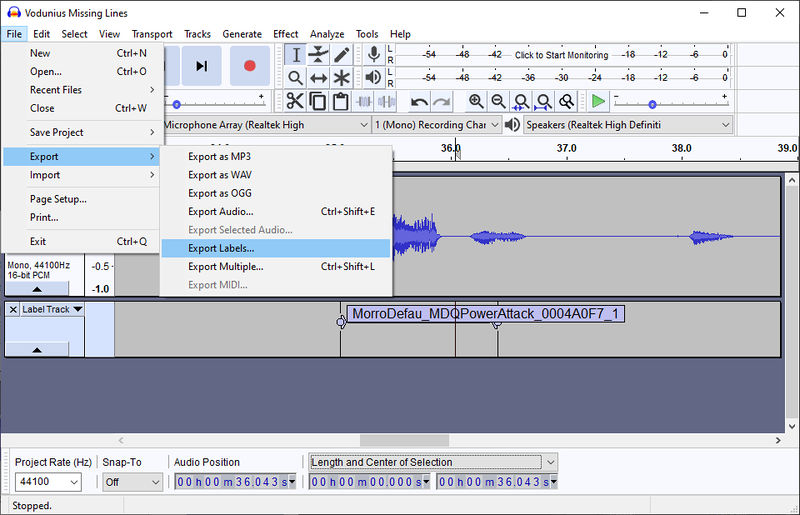The width and height of the screenshot is (800, 515).
Task: Select the Envelope tool
Action: pyautogui.click(x=318, y=55)
